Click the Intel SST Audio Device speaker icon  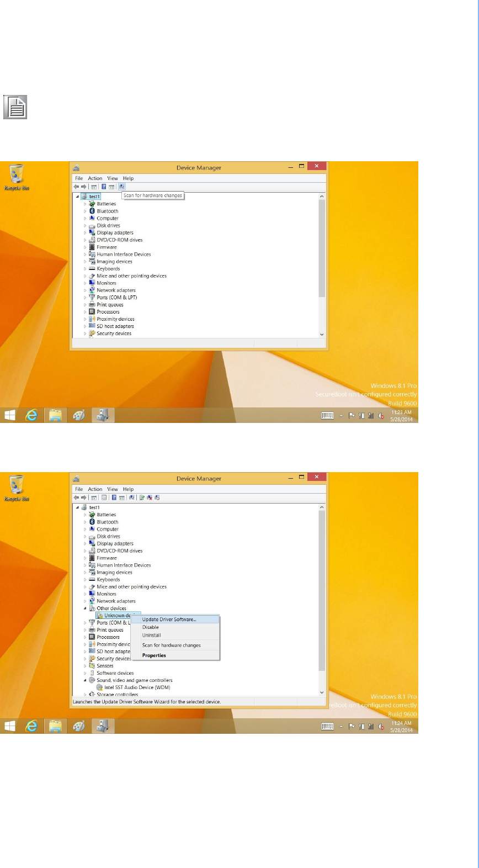click(100, 687)
